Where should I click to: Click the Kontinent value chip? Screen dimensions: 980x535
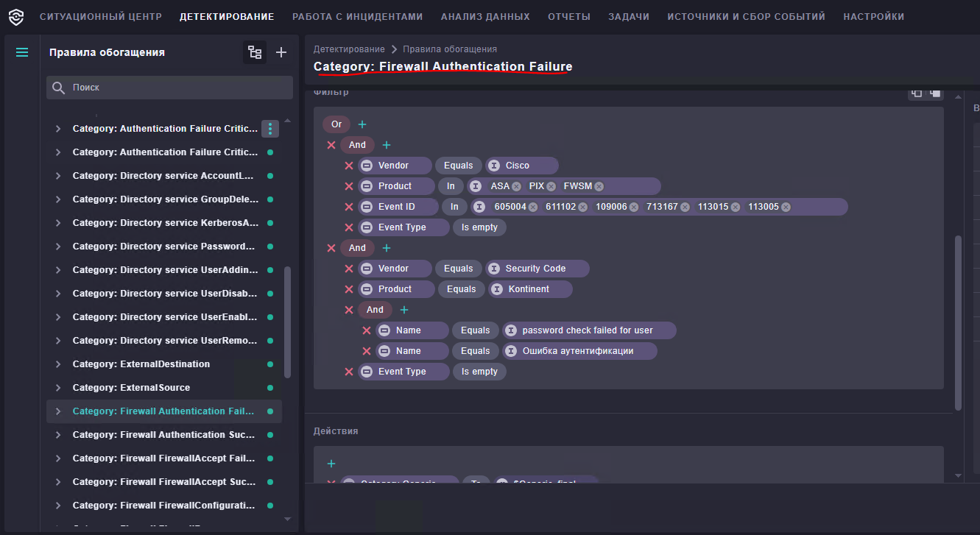click(530, 289)
